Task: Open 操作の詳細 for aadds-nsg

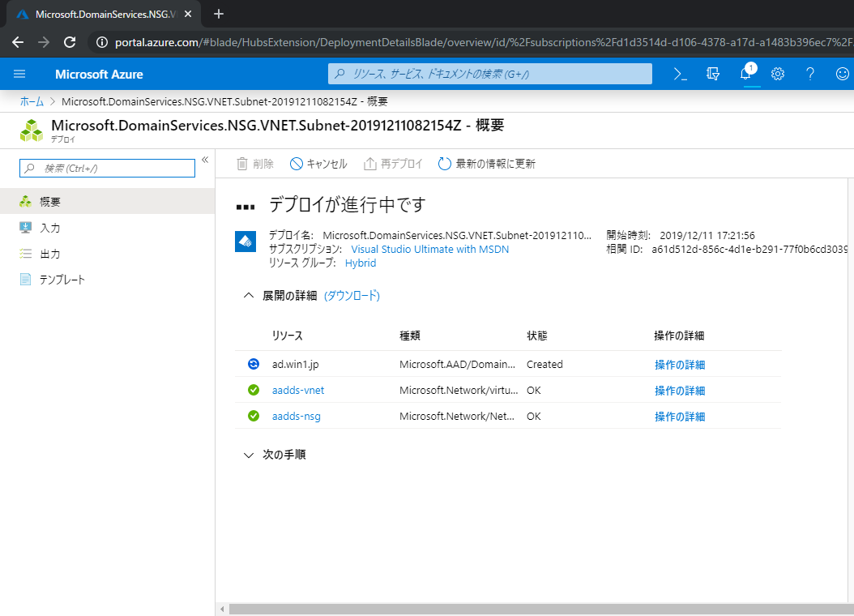Action: [x=680, y=417]
